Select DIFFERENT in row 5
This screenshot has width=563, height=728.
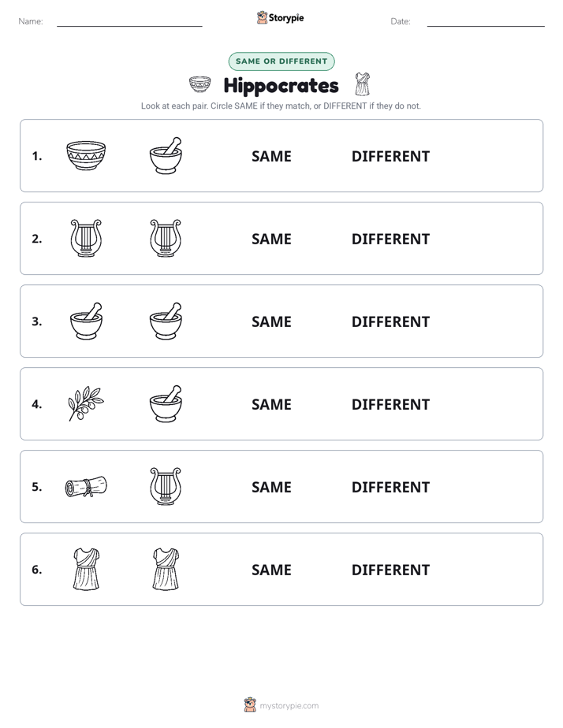pos(390,487)
